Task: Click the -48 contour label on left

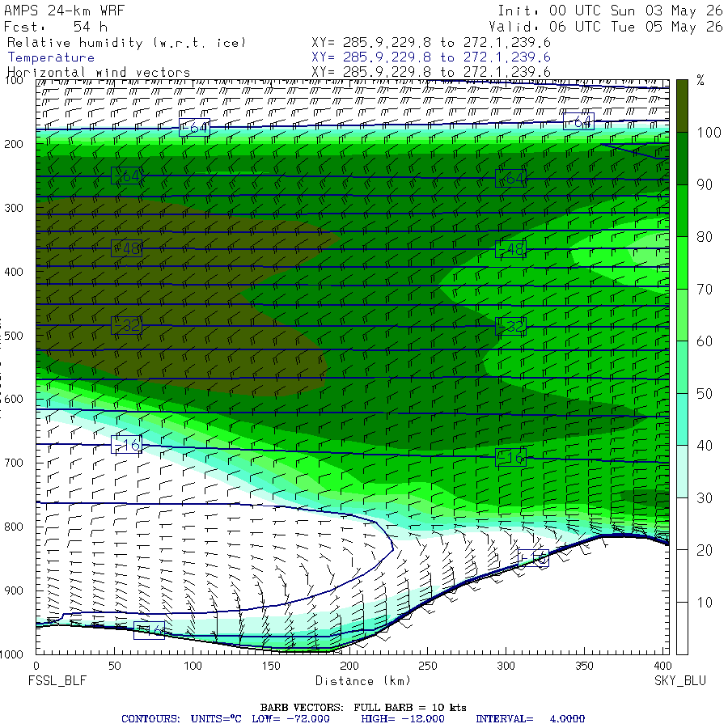Action: [x=127, y=249]
